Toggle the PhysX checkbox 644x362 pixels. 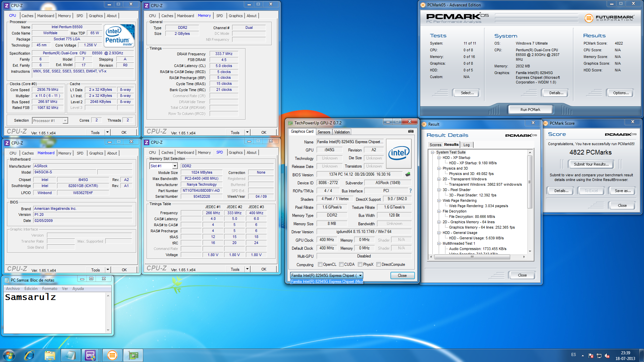[x=360, y=264]
